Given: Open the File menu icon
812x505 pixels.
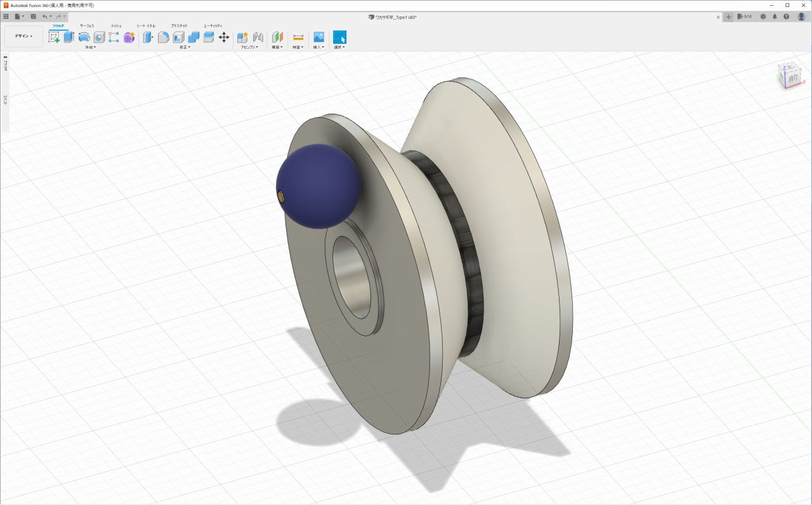Looking at the screenshot, I should (x=19, y=16).
